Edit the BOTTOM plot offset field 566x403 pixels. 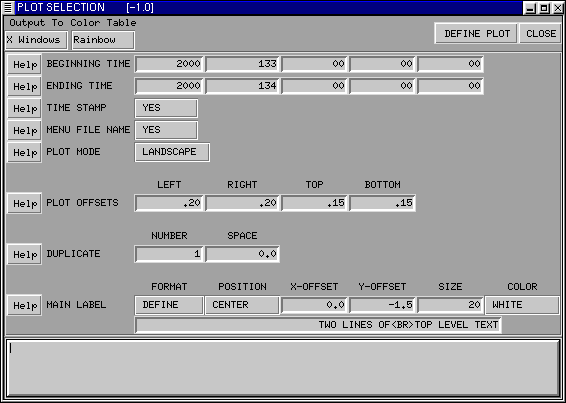click(382, 203)
